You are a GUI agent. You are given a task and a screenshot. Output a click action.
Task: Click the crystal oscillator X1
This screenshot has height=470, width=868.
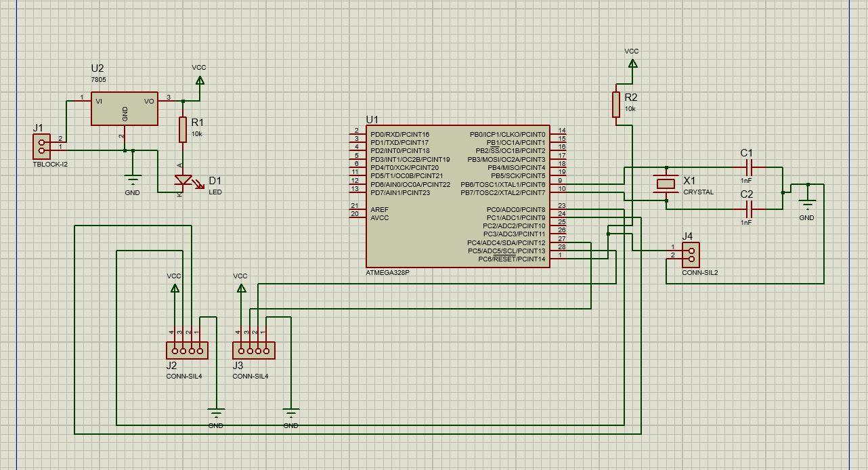tap(666, 184)
